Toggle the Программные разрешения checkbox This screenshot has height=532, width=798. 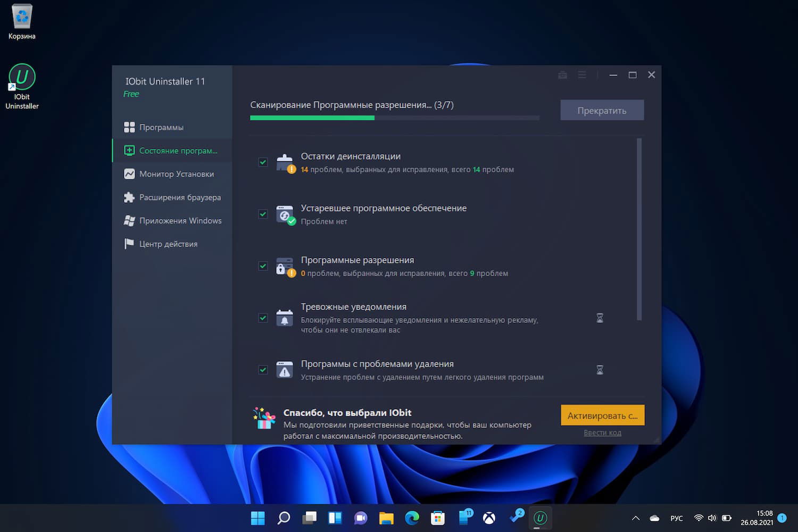pos(263,266)
